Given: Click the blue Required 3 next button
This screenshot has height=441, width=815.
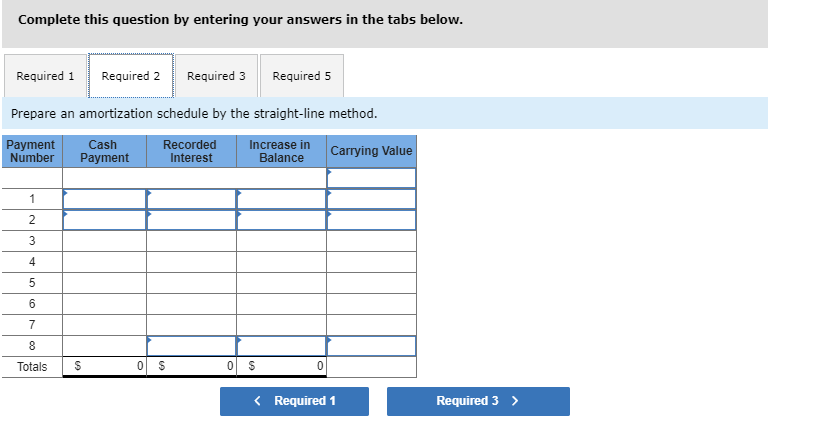Looking at the screenshot, I should click(x=478, y=401).
